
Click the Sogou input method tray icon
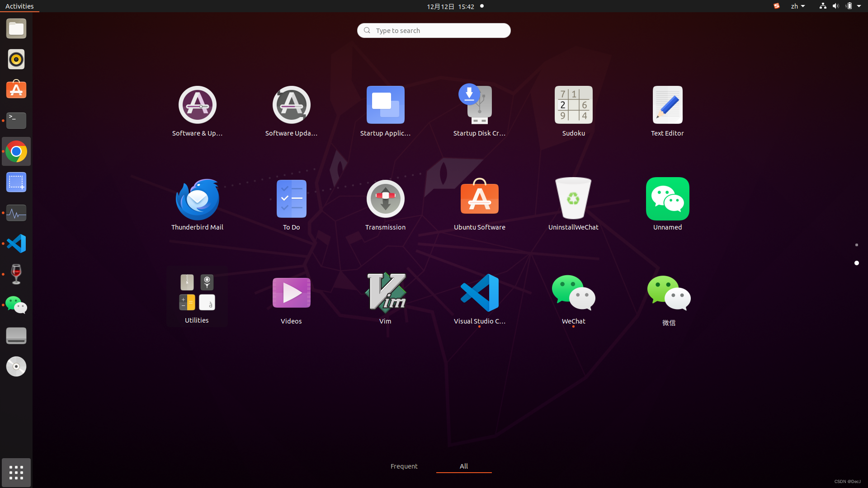click(x=777, y=6)
